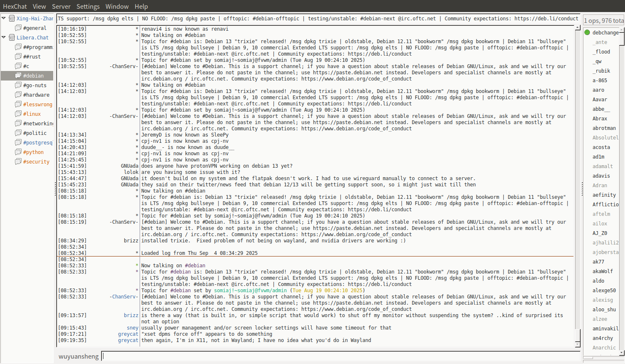This screenshot has height=364, width=625.
Task: Open the #lesswrong channel
Action: (38, 104)
